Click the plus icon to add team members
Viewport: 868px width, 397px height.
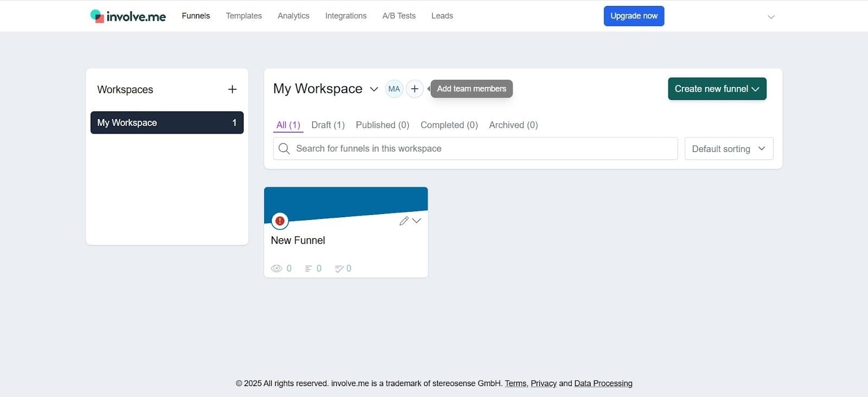click(414, 89)
